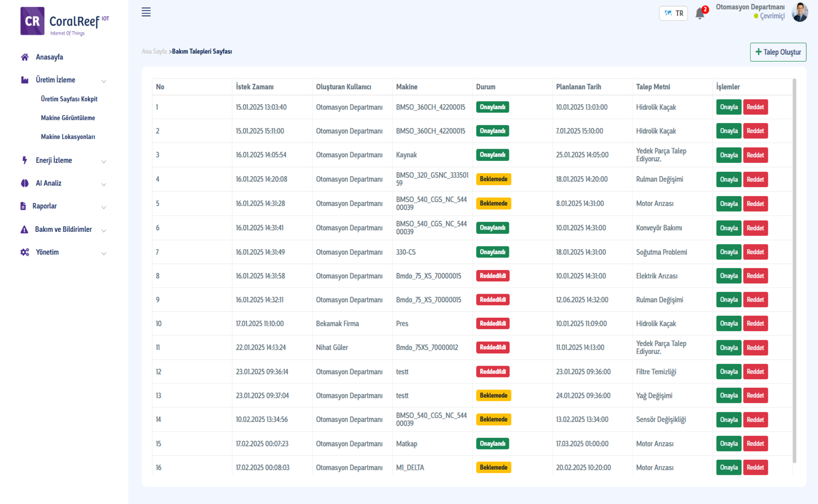Expand the Yönetim menu chevron

coord(104,253)
